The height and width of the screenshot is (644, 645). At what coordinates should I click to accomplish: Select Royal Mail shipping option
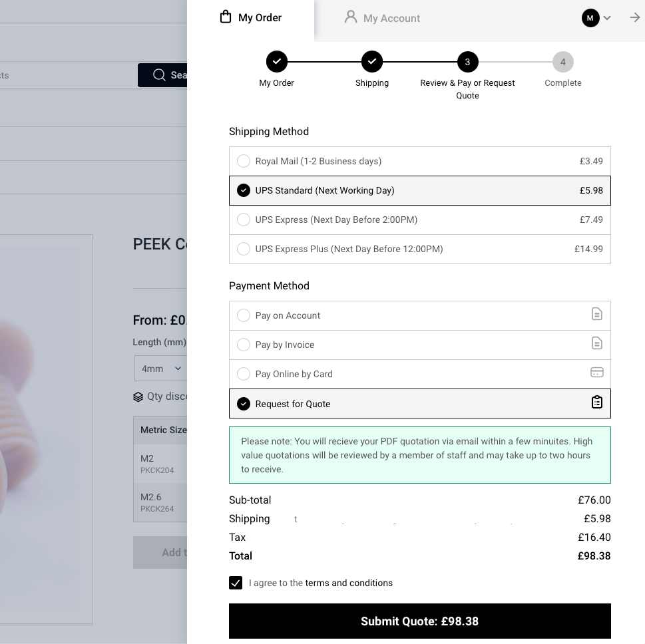[x=244, y=161]
